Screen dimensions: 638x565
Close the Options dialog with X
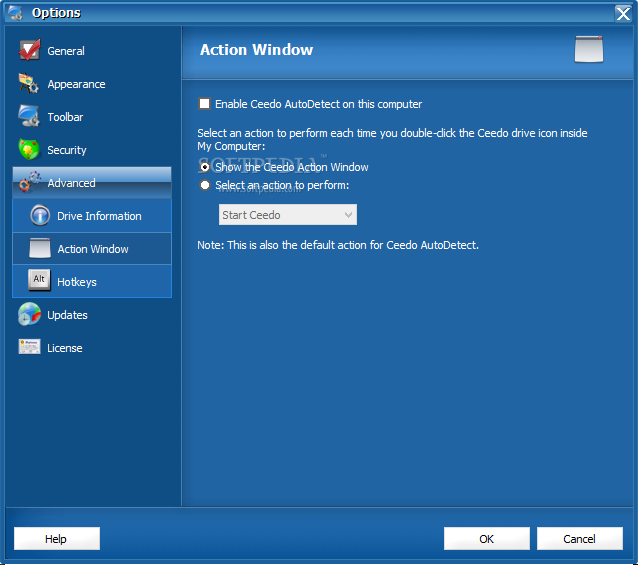623,13
